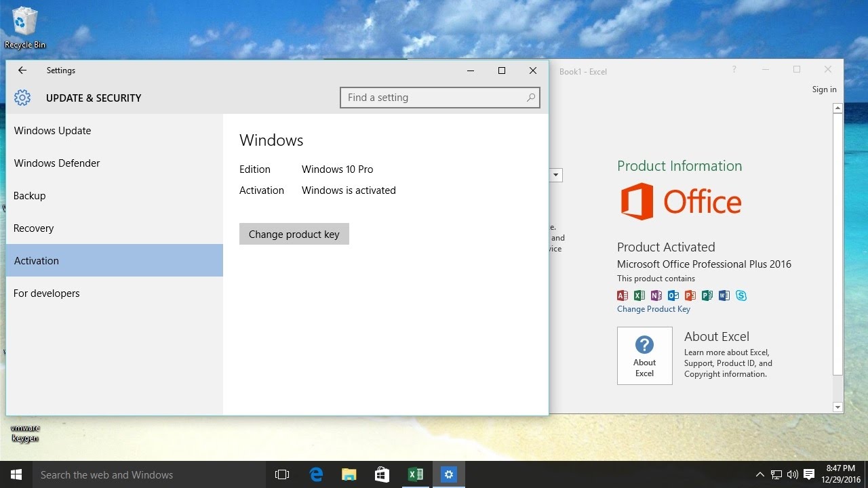Viewport: 868px width, 488px height.
Task: Open the Windows Start menu
Action: 16,474
